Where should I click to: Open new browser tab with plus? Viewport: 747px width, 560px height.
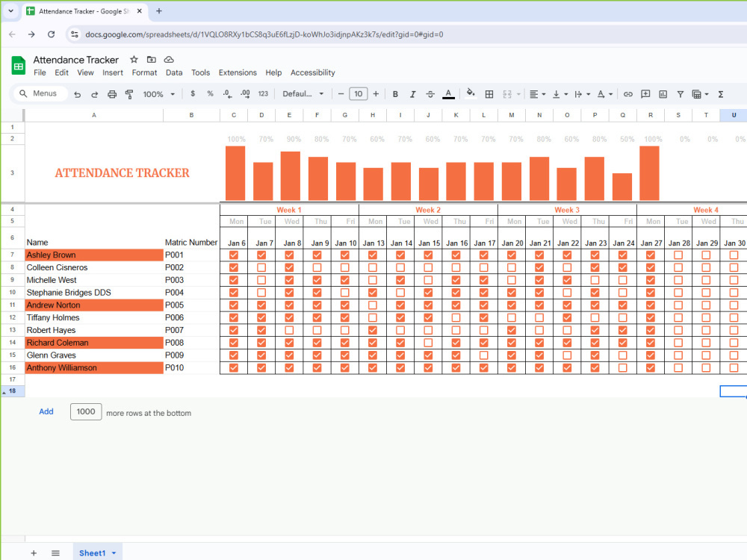[x=159, y=11]
